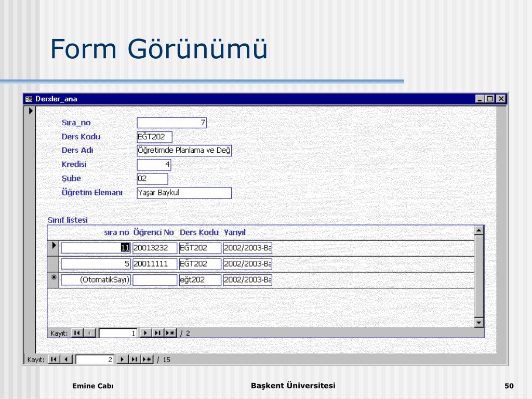Click subform record number box showing 1

point(118,333)
